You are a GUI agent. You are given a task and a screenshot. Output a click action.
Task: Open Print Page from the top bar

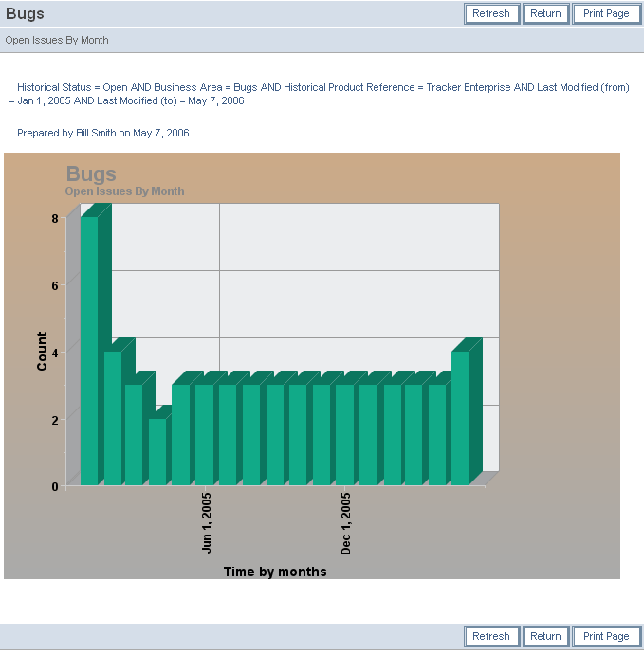click(606, 13)
